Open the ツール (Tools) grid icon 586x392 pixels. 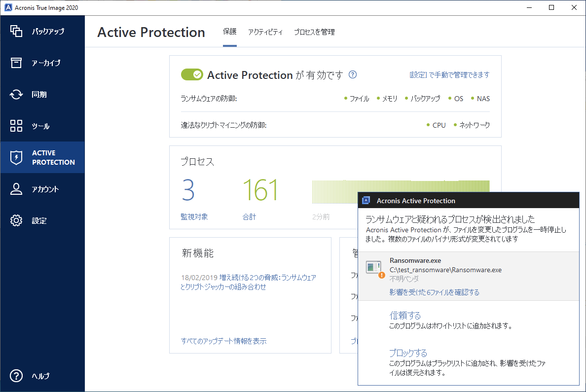click(16, 126)
